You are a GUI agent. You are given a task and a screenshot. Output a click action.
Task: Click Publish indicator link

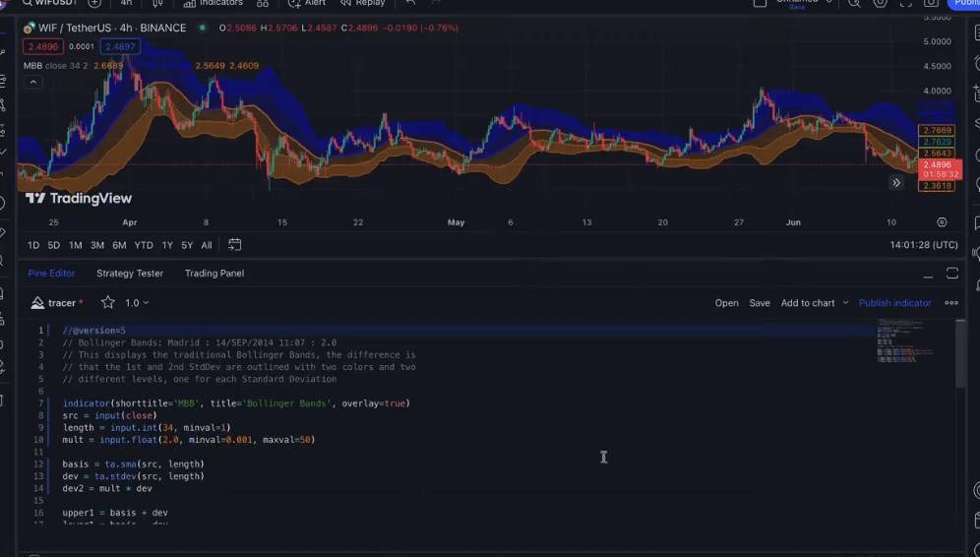pos(894,303)
